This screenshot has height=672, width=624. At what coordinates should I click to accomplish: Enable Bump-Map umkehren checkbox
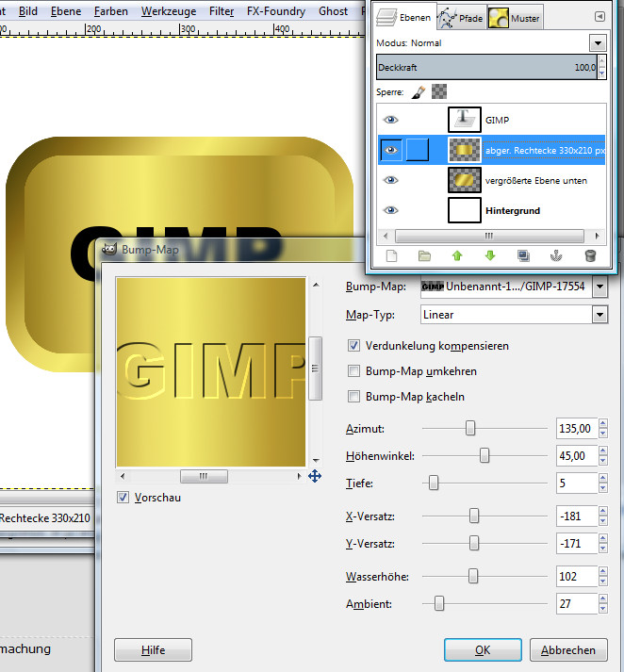coord(354,371)
